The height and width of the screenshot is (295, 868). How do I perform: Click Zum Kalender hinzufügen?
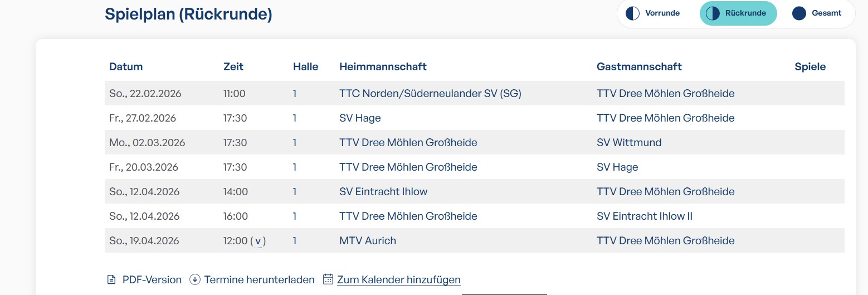point(398,279)
